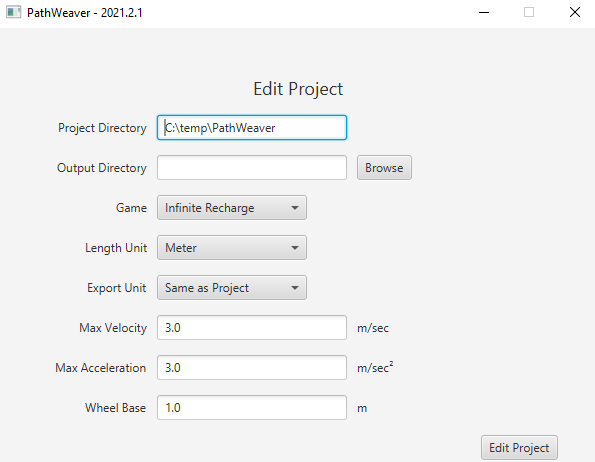Screen dimensions: 595x462
Task: Click the Max Velocity label
Action: coord(113,328)
